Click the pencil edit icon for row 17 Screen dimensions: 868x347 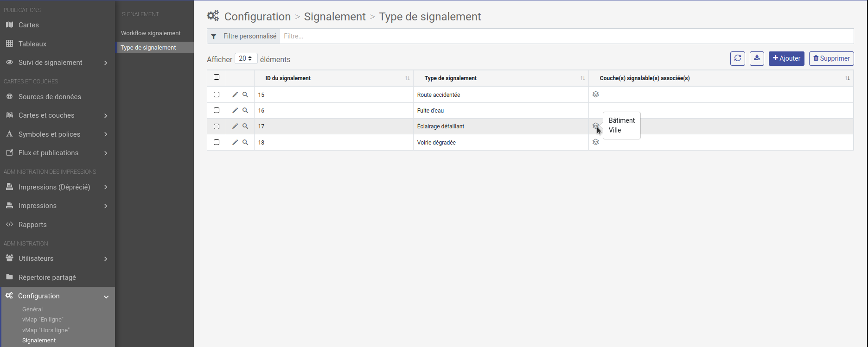(235, 126)
